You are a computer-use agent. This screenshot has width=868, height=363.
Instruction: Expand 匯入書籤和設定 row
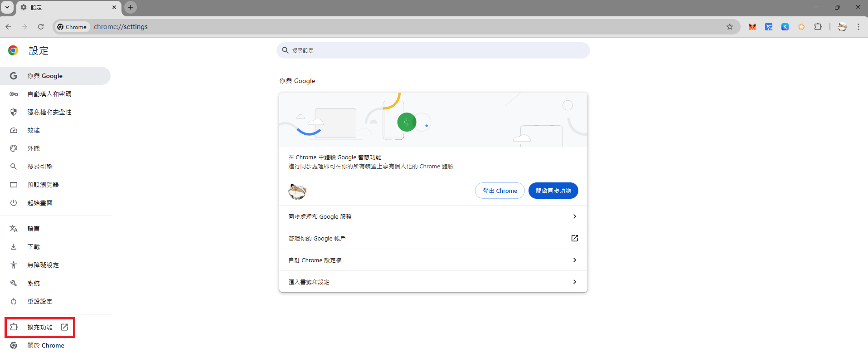click(x=433, y=282)
